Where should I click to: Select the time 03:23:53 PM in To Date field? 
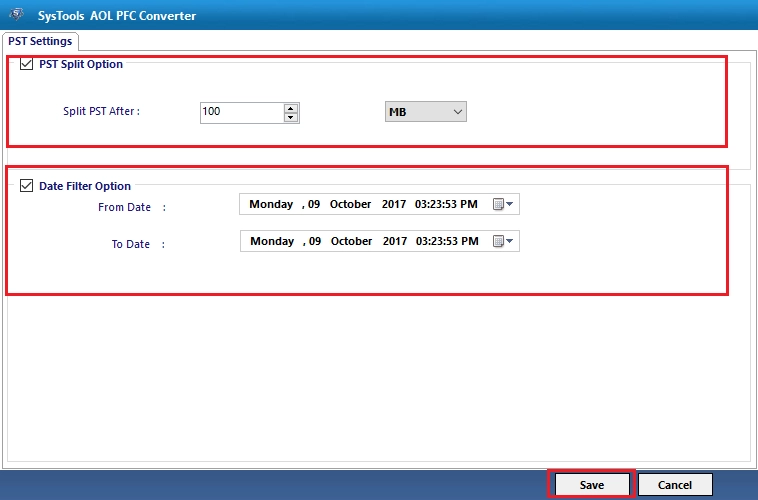click(447, 241)
